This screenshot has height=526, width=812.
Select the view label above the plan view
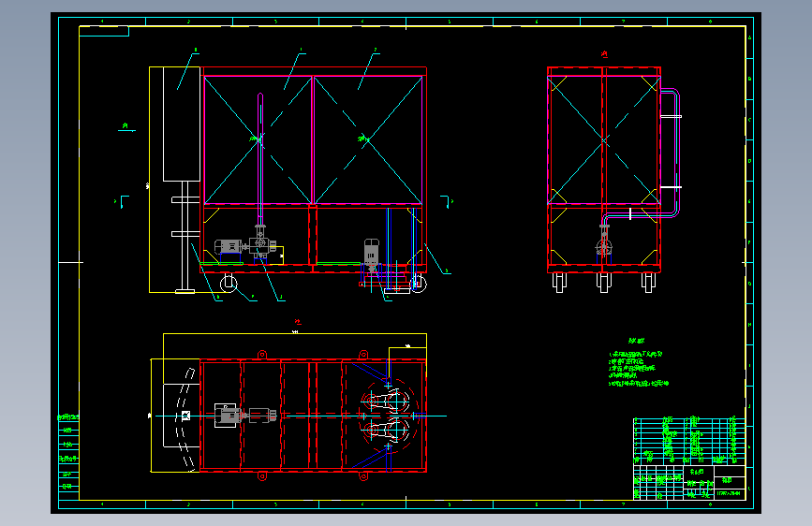click(x=297, y=322)
